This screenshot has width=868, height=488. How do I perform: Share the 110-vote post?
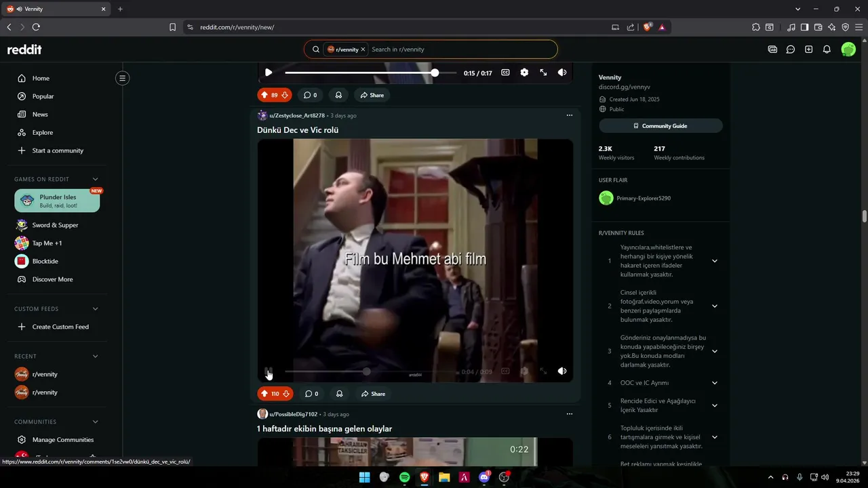tap(373, 394)
